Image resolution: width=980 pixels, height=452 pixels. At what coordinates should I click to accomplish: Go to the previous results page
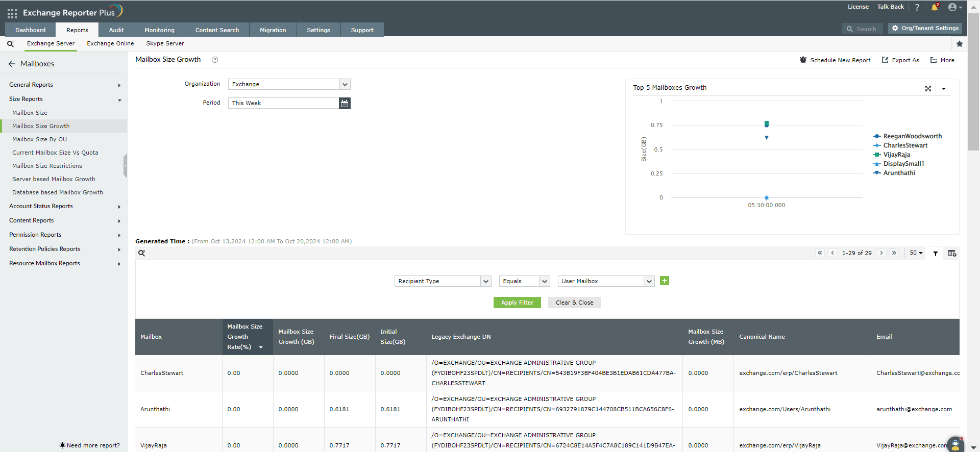point(832,253)
